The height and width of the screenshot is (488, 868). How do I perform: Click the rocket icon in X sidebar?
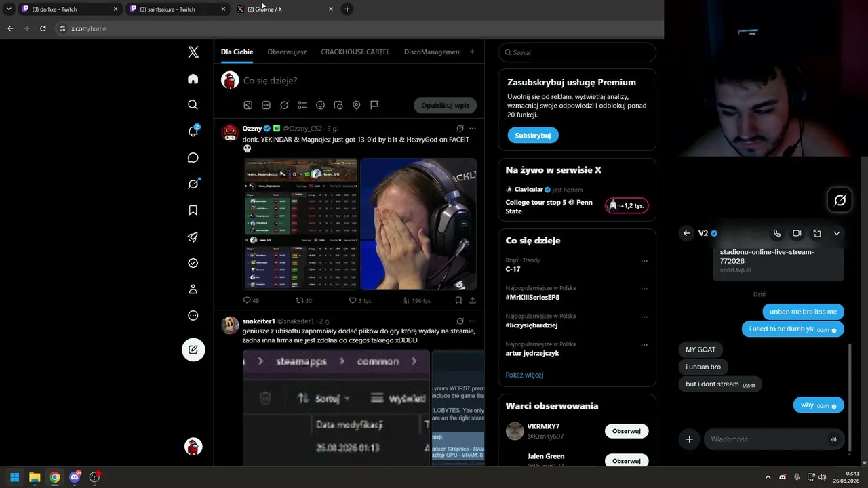pyautogui.click(x=193, y=237)
